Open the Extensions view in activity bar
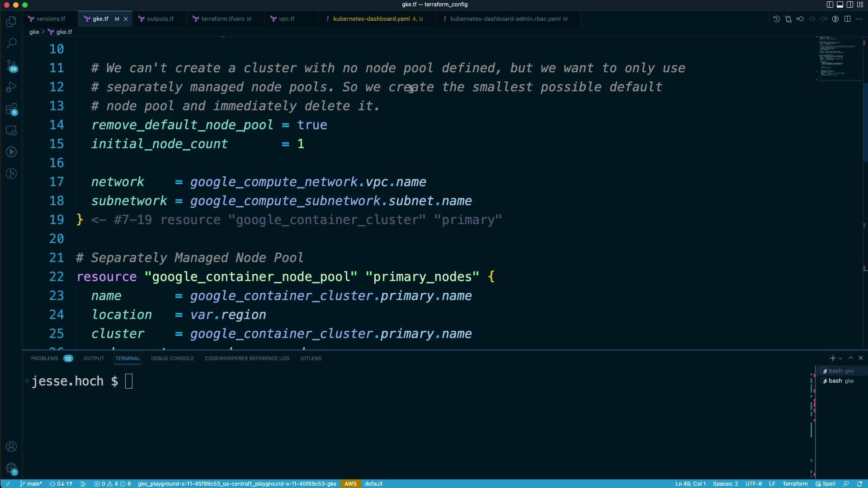This screenshot has width=868, height=488. (x=11, y=109)
